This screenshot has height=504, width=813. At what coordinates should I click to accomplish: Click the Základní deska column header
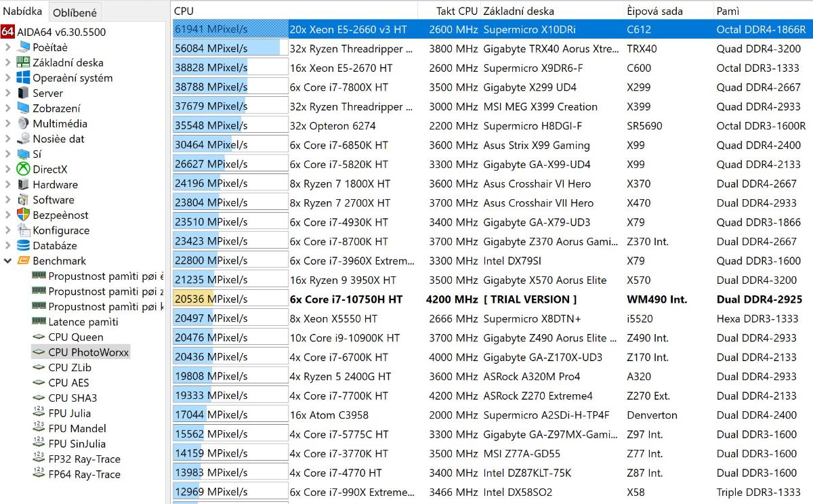pyautogui.click(x=518, y=11)
